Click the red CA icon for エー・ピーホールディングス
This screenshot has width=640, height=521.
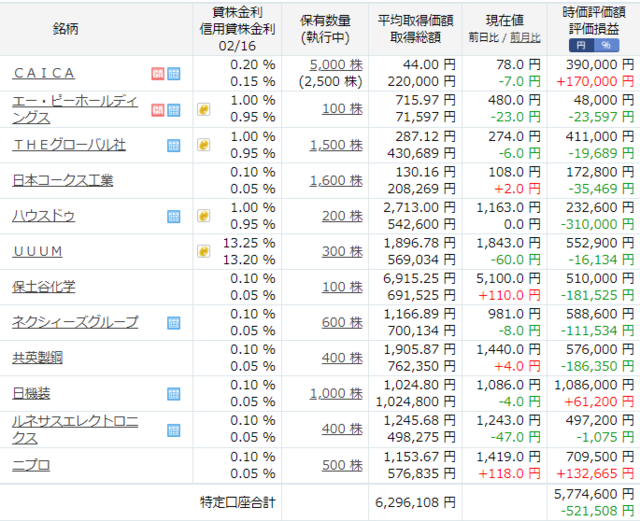coord(158,110)
